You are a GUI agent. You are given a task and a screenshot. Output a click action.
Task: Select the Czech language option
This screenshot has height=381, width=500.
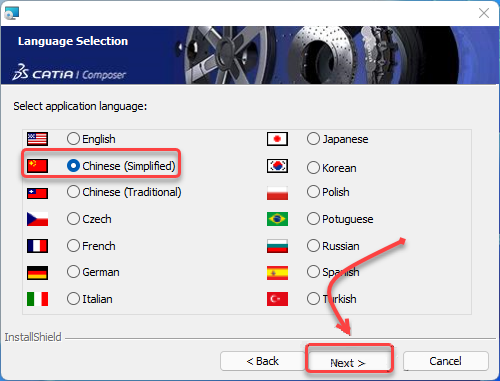[73, 219]
